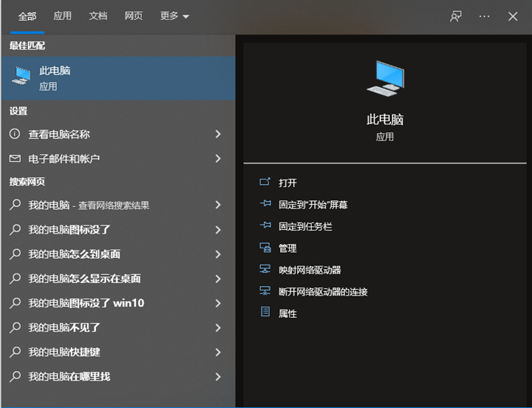Expand arrow for 我的电脑 - 查看网络搜索结果
532x408 pixels.
coord(218,205)
